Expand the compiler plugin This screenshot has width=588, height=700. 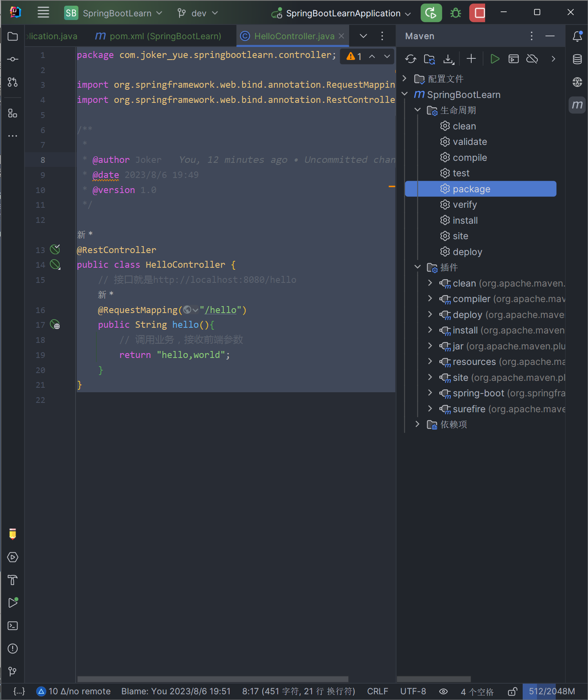tap(430, 298)
